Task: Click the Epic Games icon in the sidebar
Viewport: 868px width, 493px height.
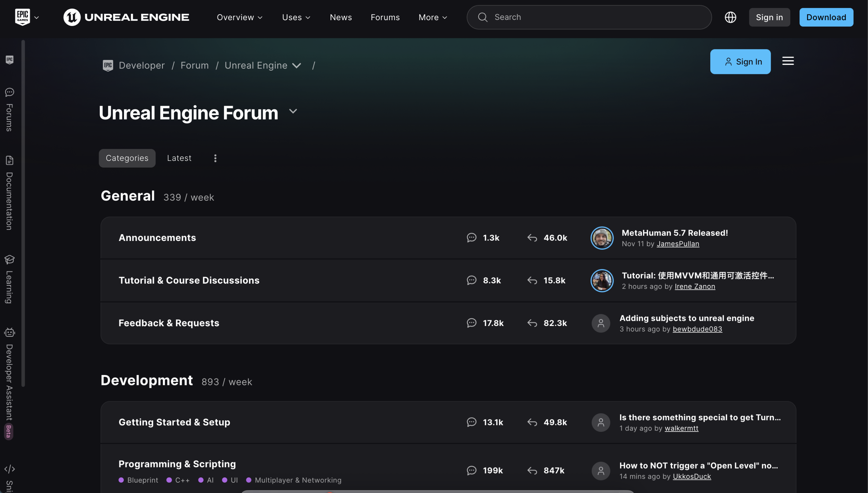Action: click(x=9, y=60)
